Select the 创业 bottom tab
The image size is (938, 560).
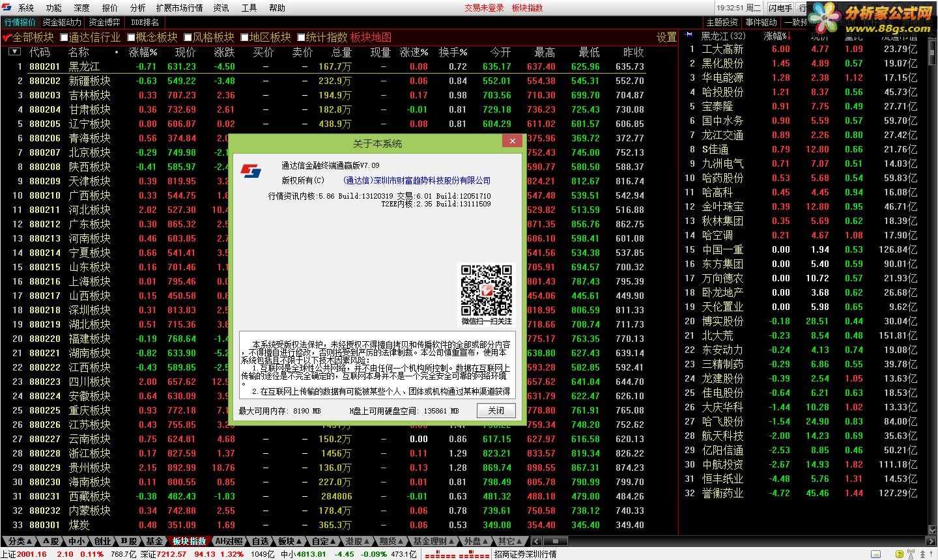point(102,541)
